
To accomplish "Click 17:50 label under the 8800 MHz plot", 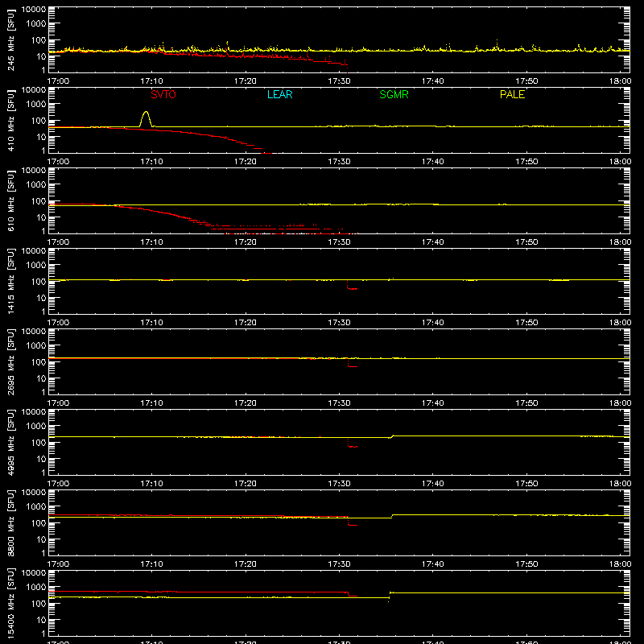I will point(526,564).
